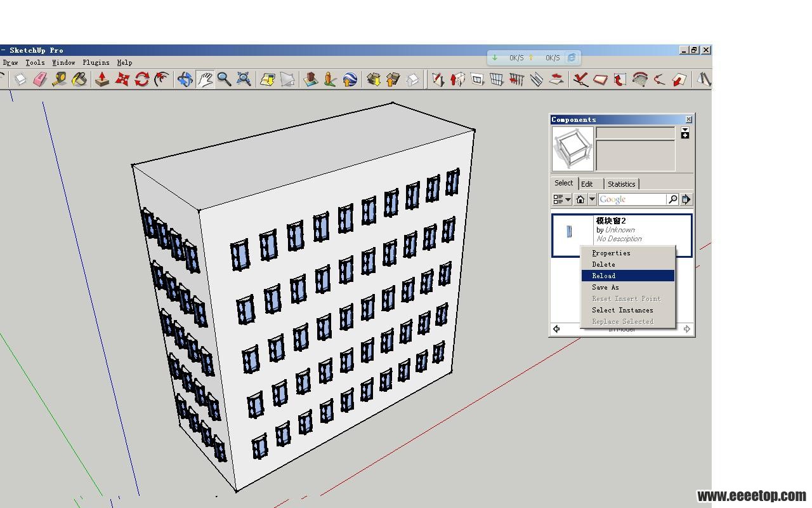
Task: Click the red-bordered rectangle face icon
Action: [x=600, y=79]
